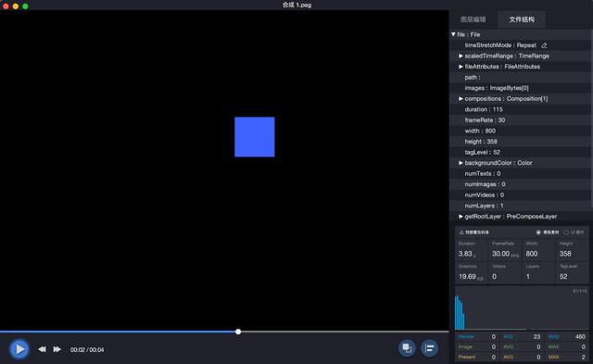Select the UI radio option

click(566, 232)
